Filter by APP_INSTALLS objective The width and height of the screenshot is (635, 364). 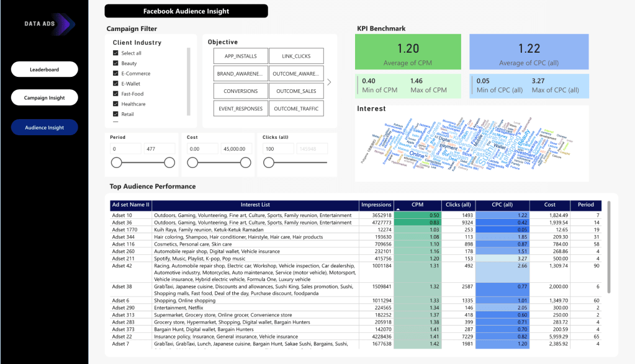pyautogui.click(x=240, y=56)
